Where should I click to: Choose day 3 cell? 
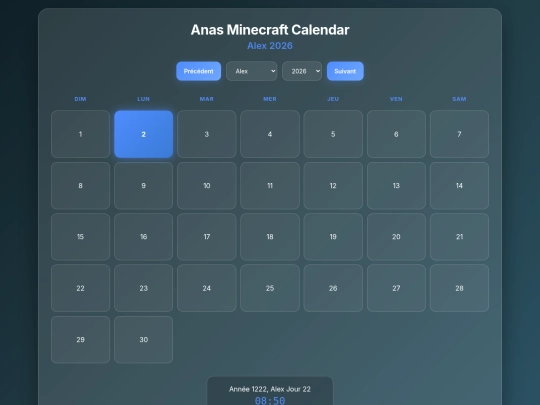[207, 134]
